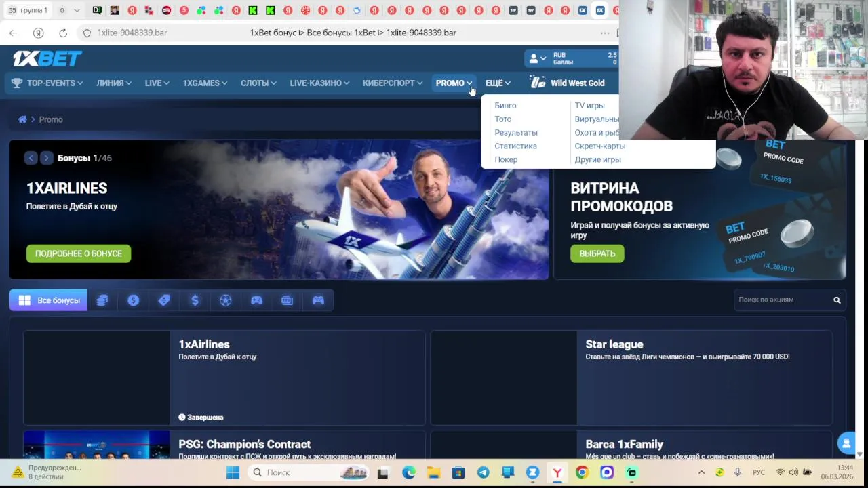Open the Star league bonus card
The image size is (868, 488).
[x=631, y=378]
